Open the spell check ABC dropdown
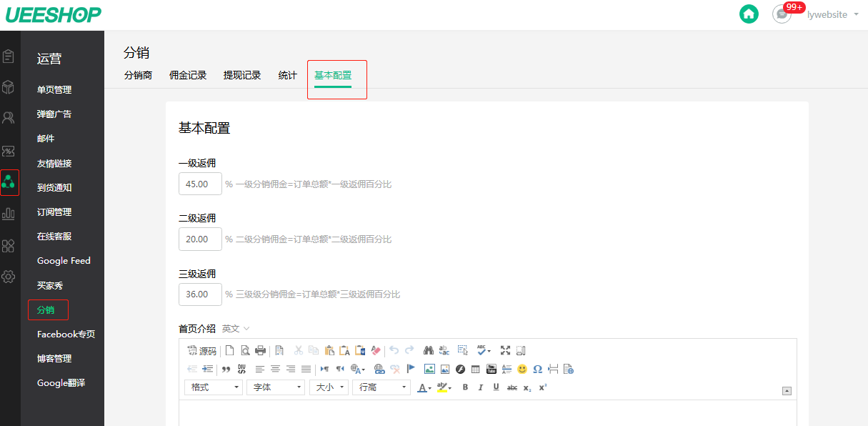 tap(484, 351)
